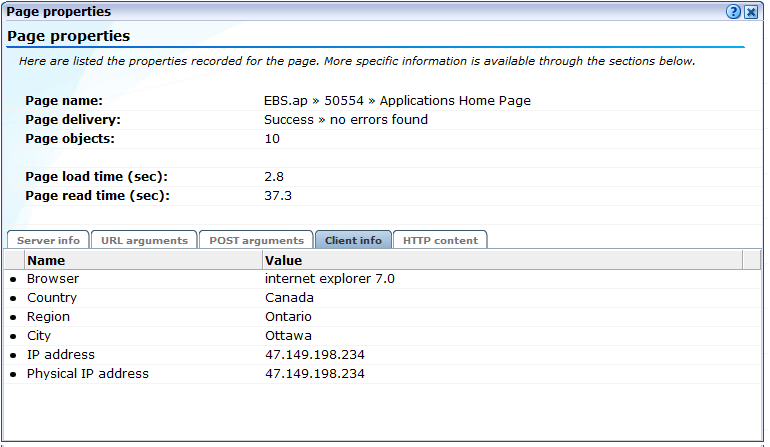Click the Physical IP address row's value

click(315, 374)
